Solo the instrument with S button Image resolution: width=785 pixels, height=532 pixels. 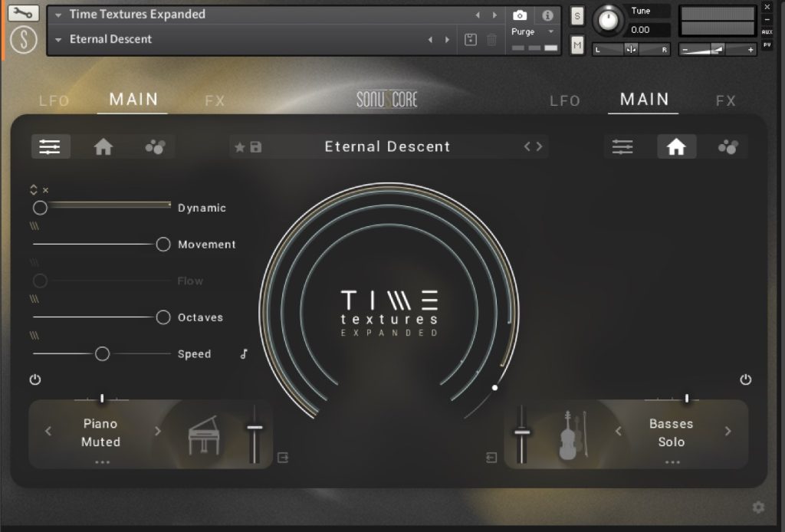coord(577,16)
